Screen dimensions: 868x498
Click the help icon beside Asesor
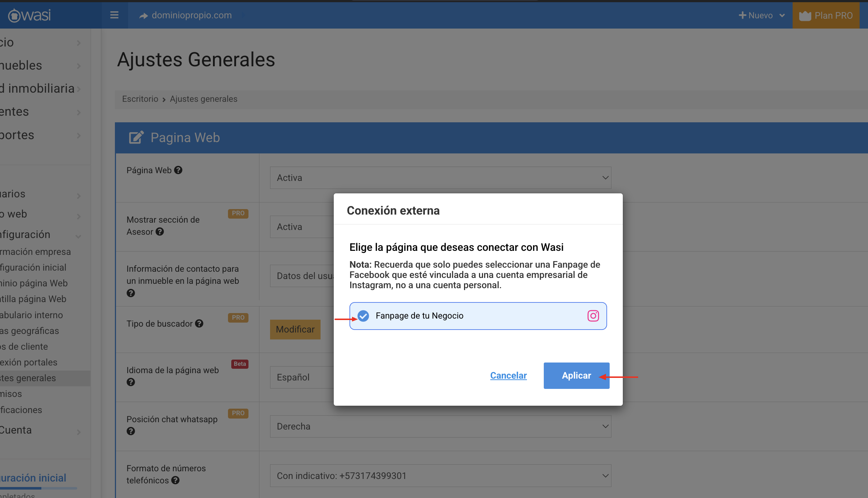click(160, 232)
